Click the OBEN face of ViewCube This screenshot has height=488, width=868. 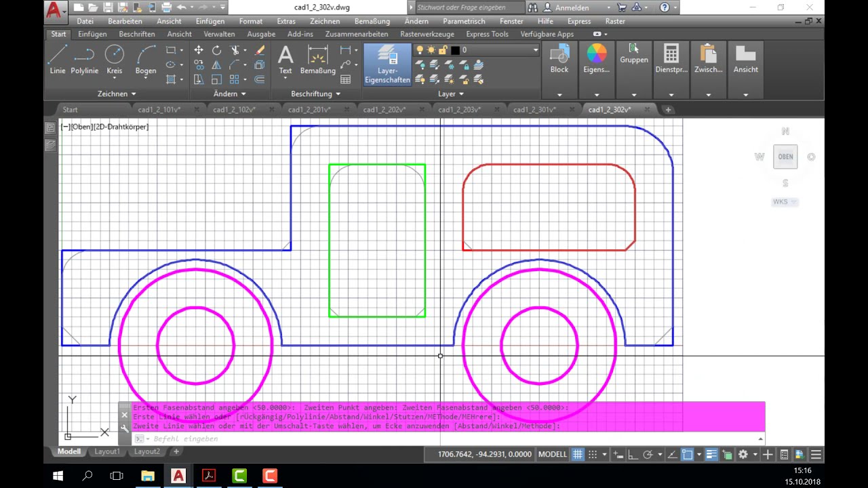(785, 157)
